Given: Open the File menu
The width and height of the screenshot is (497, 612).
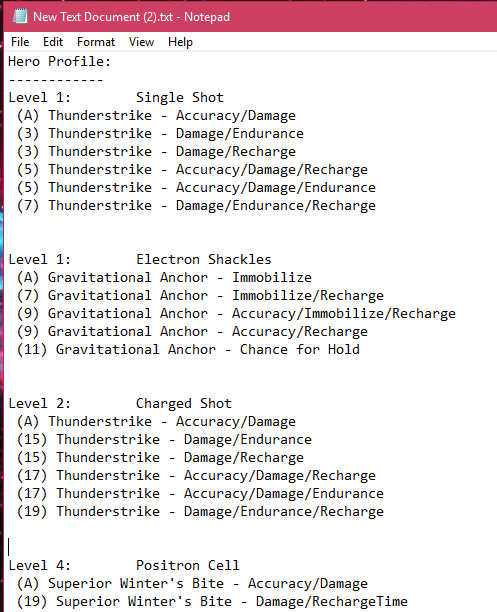Looking at the screenshot, I should pos(20,42).
